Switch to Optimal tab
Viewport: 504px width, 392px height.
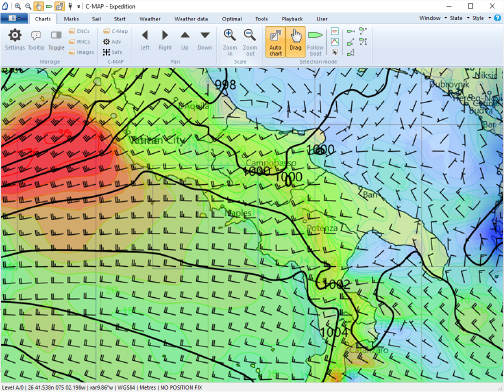pos(232,19)
